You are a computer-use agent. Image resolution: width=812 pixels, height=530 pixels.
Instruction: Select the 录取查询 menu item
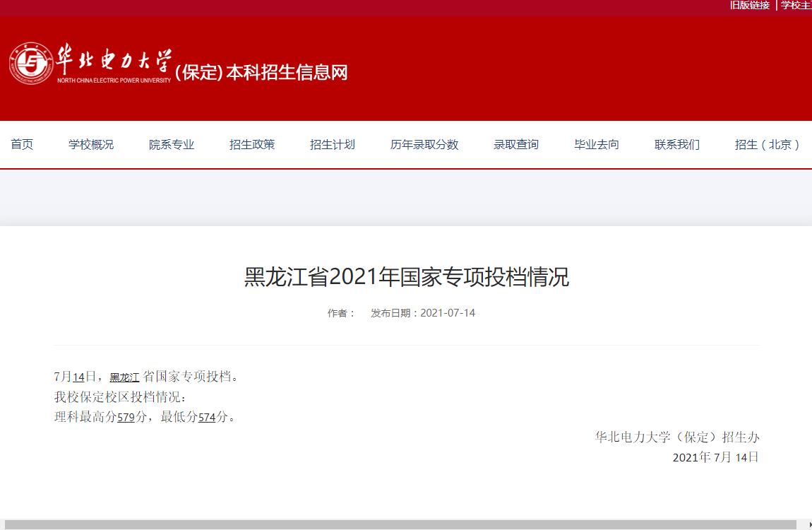[516, 144]
